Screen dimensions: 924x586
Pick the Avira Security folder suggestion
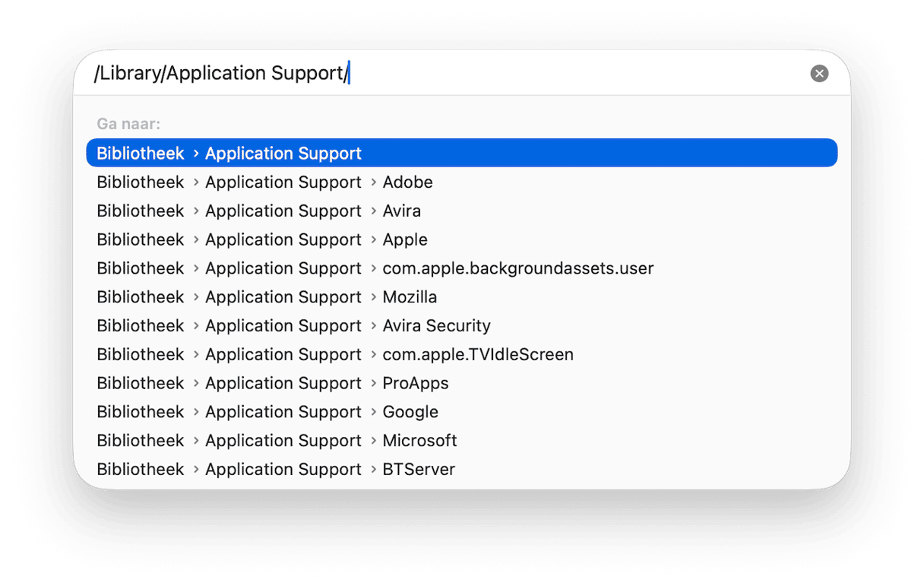[462, 326]
